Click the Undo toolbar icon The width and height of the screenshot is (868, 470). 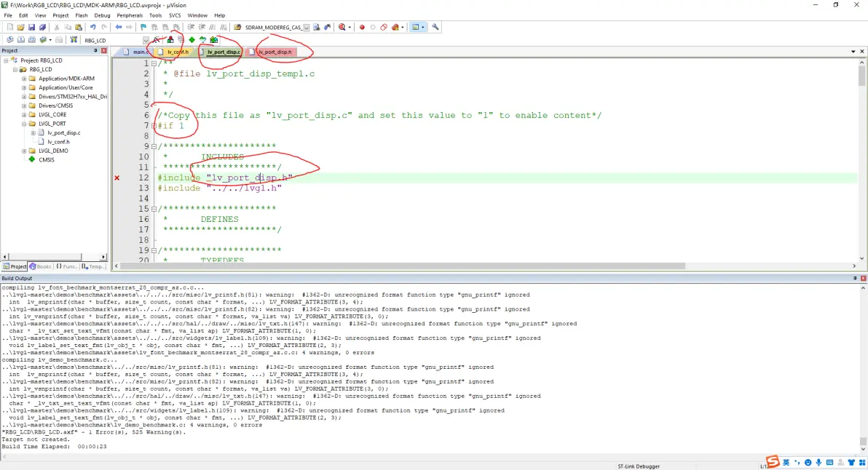(x=93, y=27)
